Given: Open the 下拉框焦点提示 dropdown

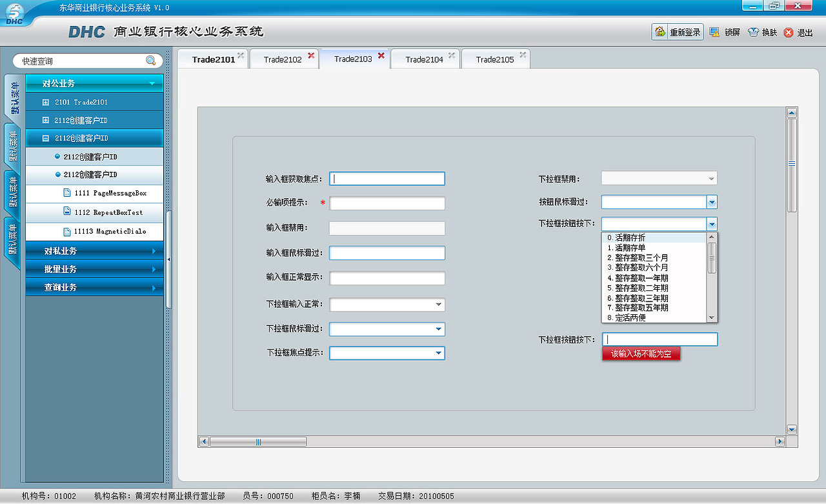Looking at the screenshot, I should tap(439, 353).
